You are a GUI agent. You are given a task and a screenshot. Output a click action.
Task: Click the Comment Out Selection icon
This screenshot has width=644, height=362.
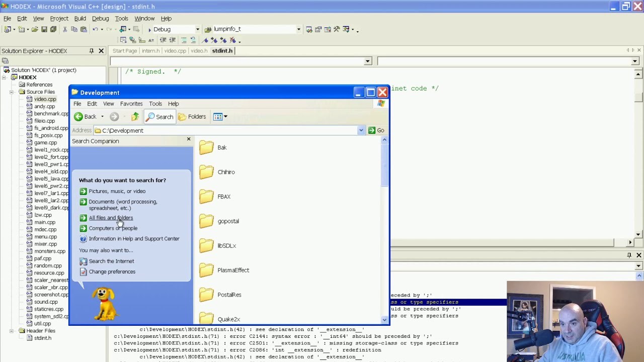(184, 40)
